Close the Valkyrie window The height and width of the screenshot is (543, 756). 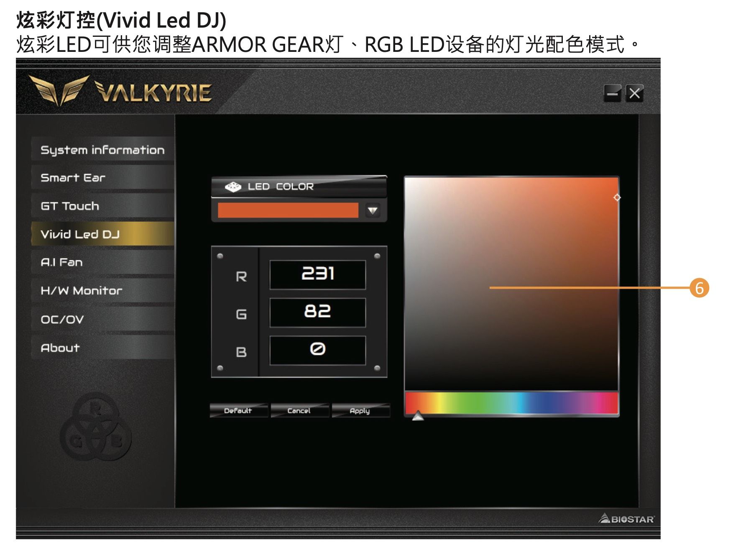coord(634,93)
